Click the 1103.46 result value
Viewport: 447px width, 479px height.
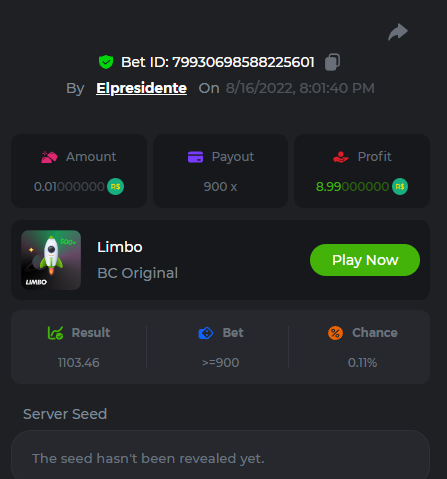[79, 363]
